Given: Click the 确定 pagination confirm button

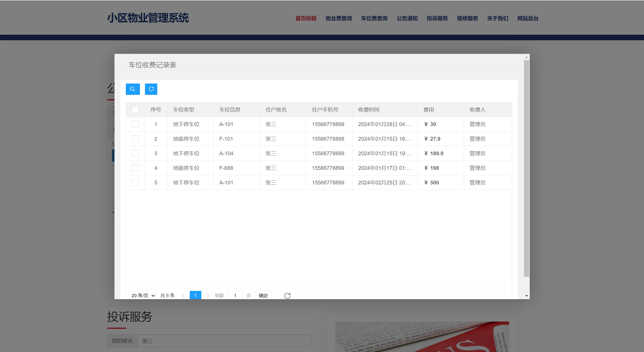Looking at the screenshot, I should tap(263, 296).
